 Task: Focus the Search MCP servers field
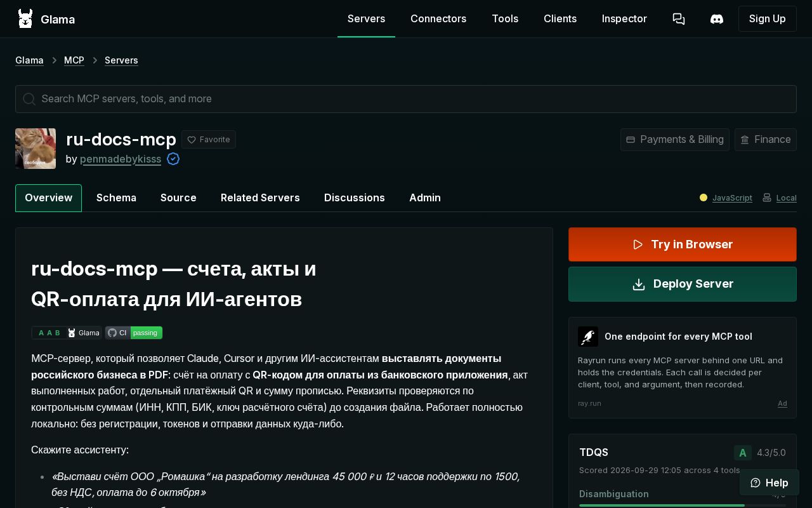coord(406,99)
